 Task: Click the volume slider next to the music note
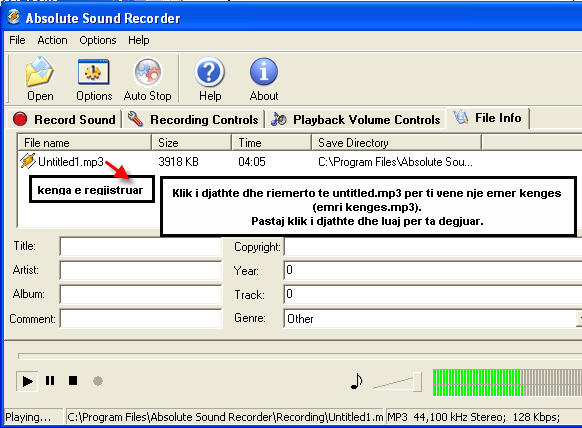pyautogui.click(x=397, y=381)
